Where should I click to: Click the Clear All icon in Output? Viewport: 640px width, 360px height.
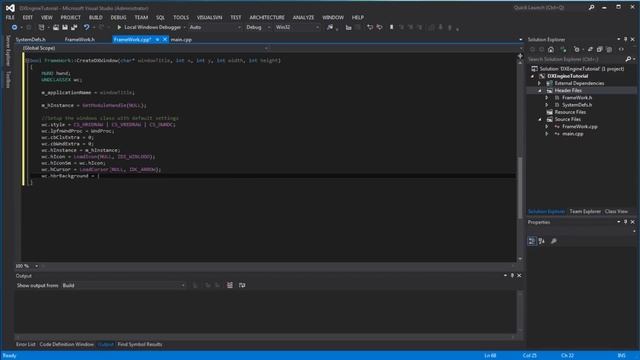(230, 285)
